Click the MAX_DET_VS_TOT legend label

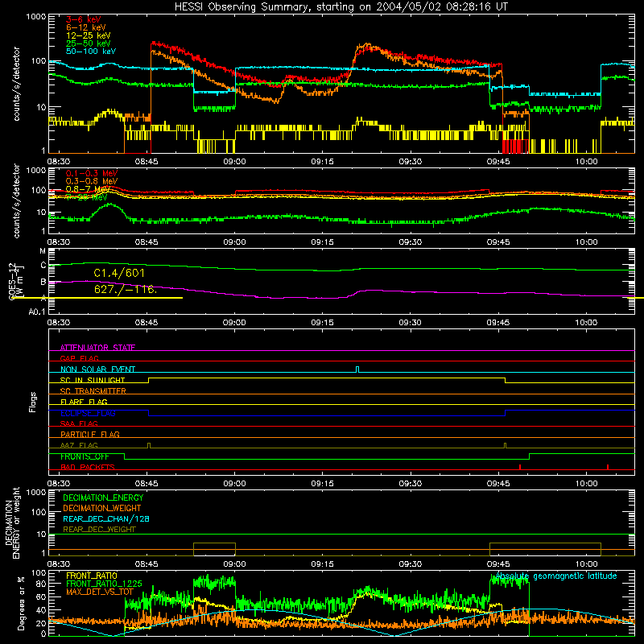pyautogui.click(x=99, y=592)
